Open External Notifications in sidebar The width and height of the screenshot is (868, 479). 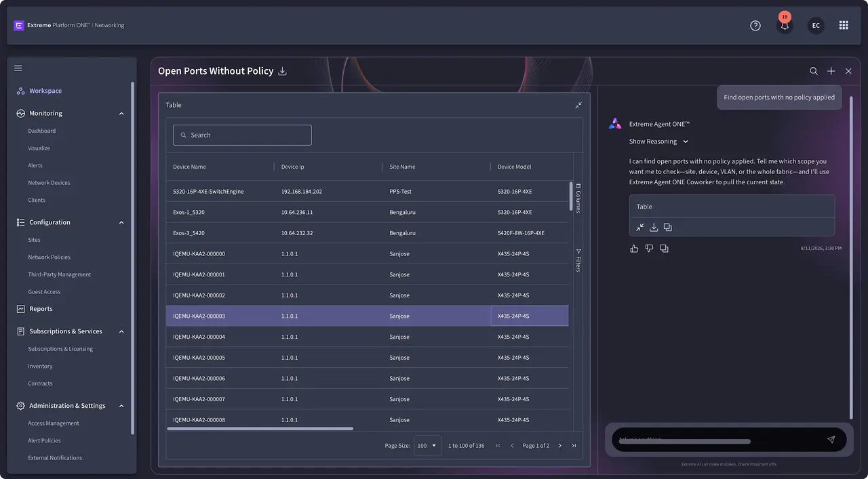tap(55, 459)
